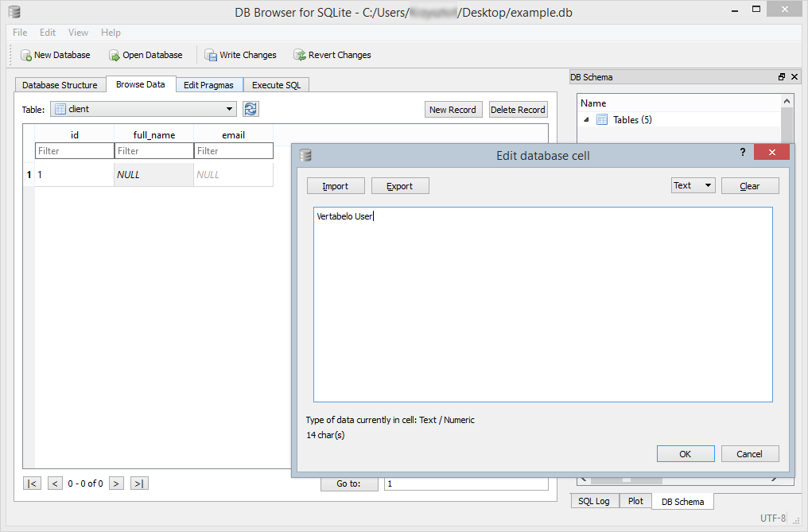Switch to the SQL Log tab
This screenshot has width=808, height=532.
(593, 501)
